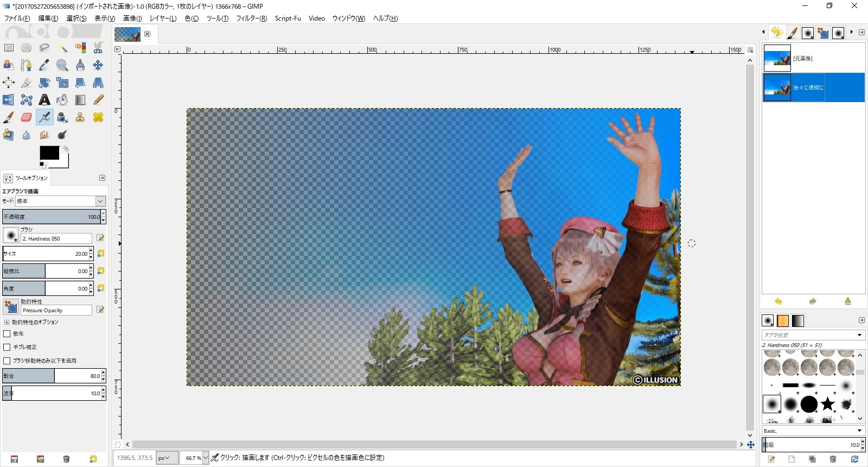This screenshot has width=868, height=467.
Task: Click the black foreground color swatch
Action: point(49,153)
